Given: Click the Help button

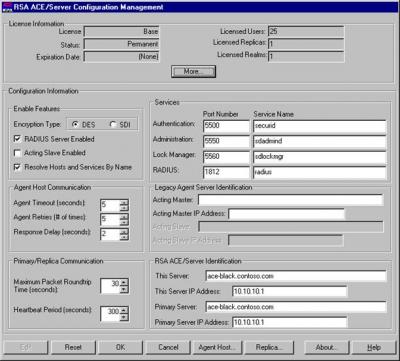Looking at the screenshot, I should tap(374, 347).
